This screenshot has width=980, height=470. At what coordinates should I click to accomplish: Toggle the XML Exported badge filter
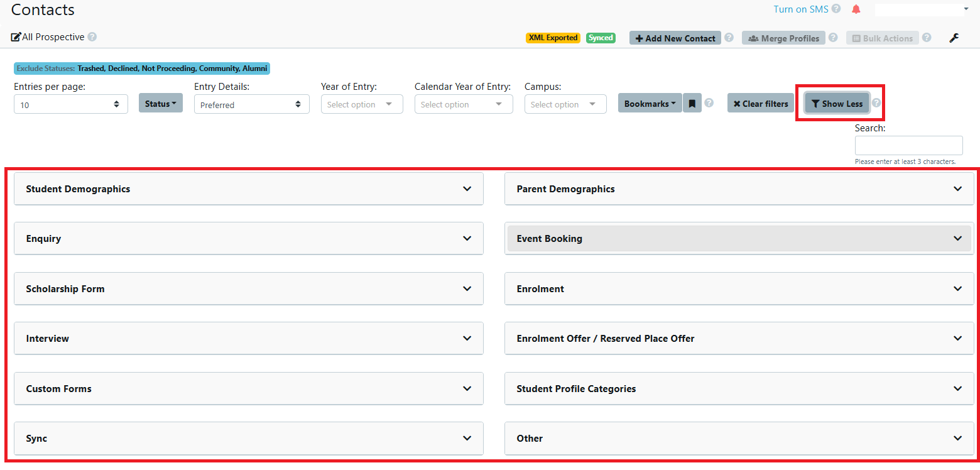553,38
